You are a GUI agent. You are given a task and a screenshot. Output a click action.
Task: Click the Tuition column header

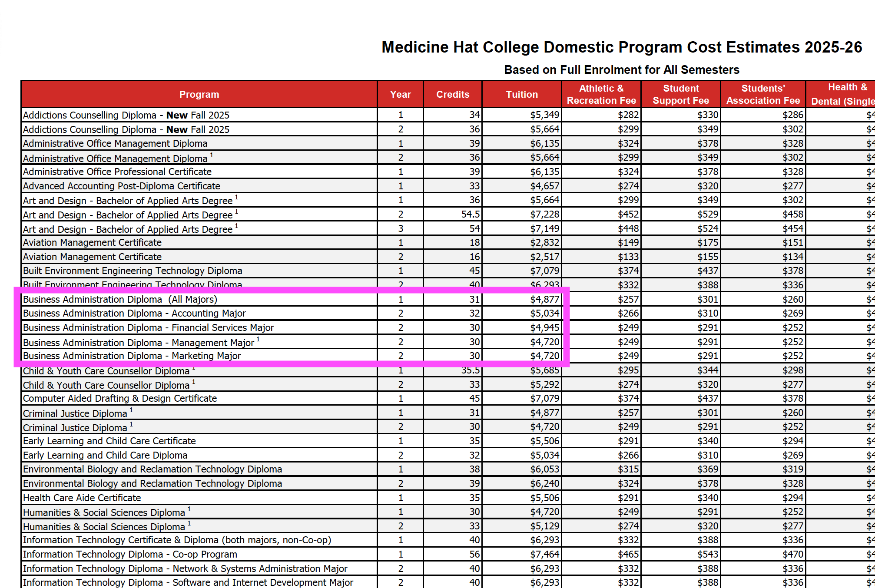(522, 94)
